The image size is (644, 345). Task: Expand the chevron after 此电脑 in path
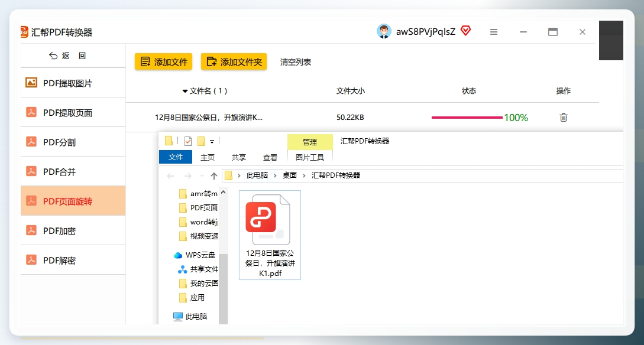(275, 175)
